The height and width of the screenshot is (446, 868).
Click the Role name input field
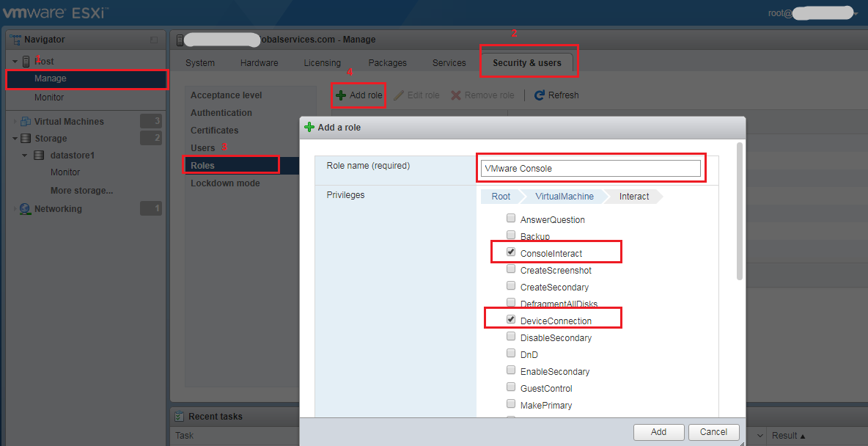point(591,169)
